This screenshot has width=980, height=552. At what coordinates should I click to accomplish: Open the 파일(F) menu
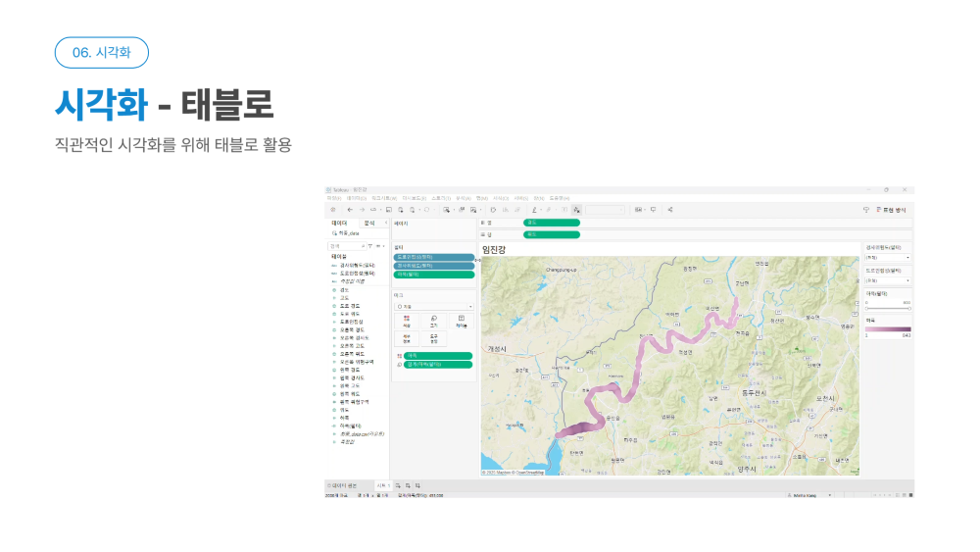coord(334,198)
